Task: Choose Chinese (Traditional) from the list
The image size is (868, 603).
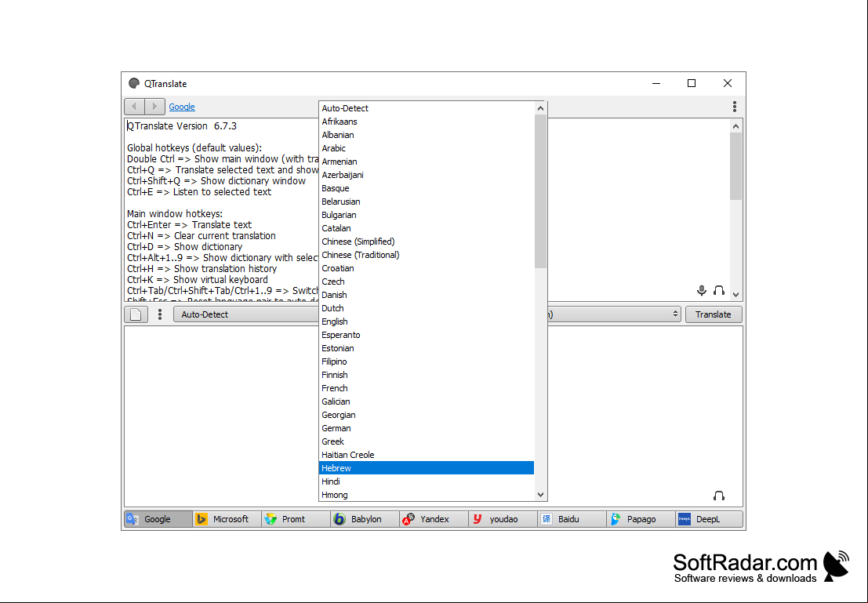Action: click(427, 255)
